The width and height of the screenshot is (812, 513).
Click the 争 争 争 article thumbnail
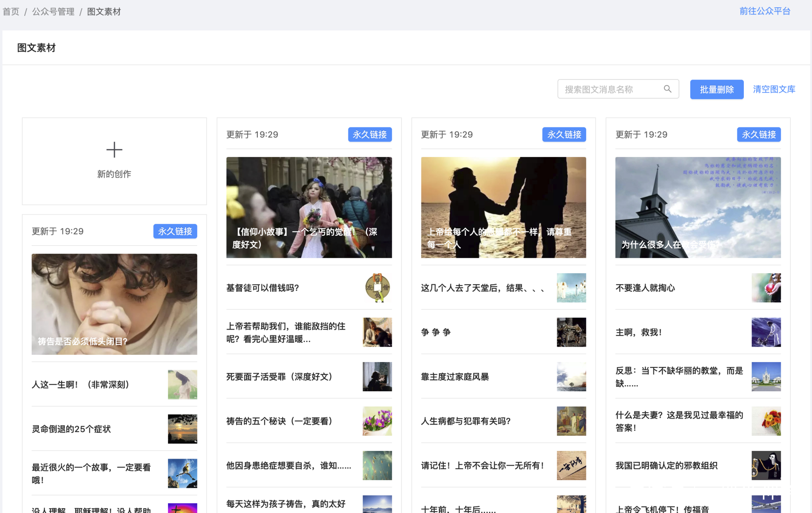click(x=571, y=332)
